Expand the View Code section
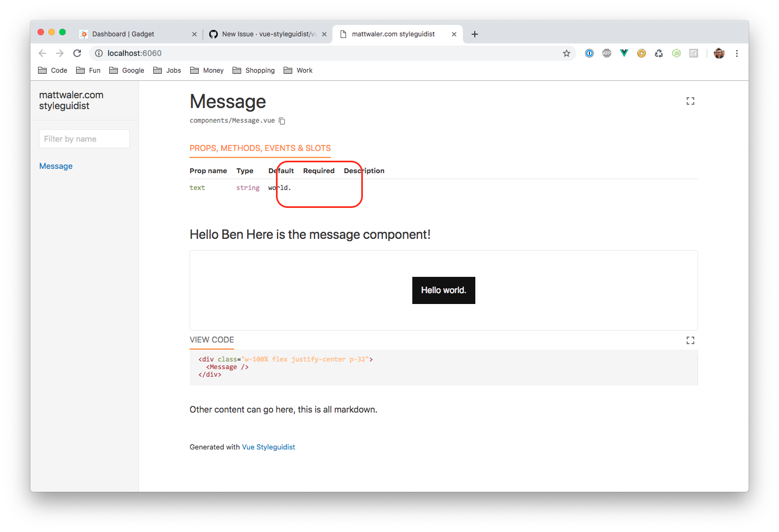Screen dimensions: 779x532 (211, 340)
